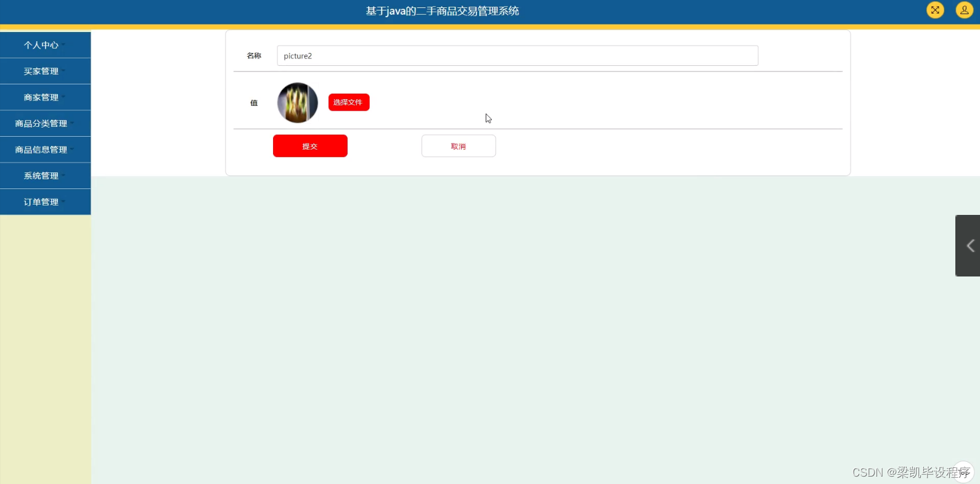The image size is (980, 484).
Task: Click the 名称 input field containing picture2
Action: pyautogui.click(x=518, y=55)
